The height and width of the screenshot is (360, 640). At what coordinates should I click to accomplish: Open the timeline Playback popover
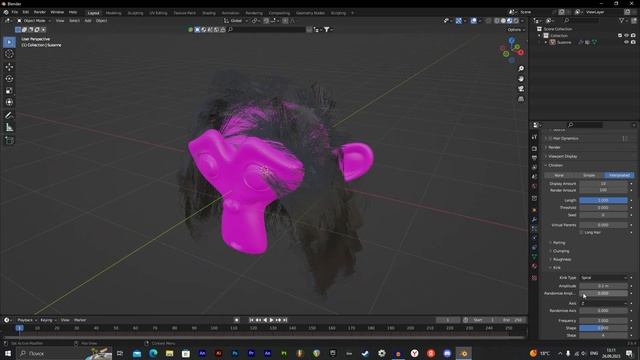(27, 320)
